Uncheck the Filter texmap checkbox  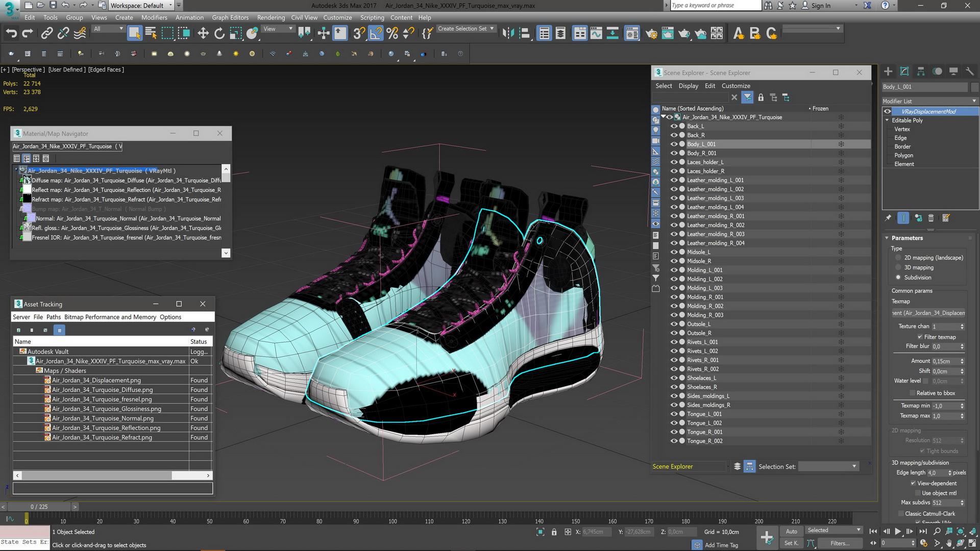[x=920, y=337]
